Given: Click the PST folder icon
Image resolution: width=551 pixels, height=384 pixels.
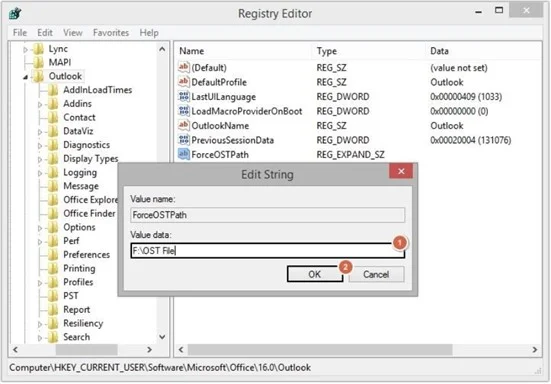Looking at the screenshot, I should click(53, 296).
